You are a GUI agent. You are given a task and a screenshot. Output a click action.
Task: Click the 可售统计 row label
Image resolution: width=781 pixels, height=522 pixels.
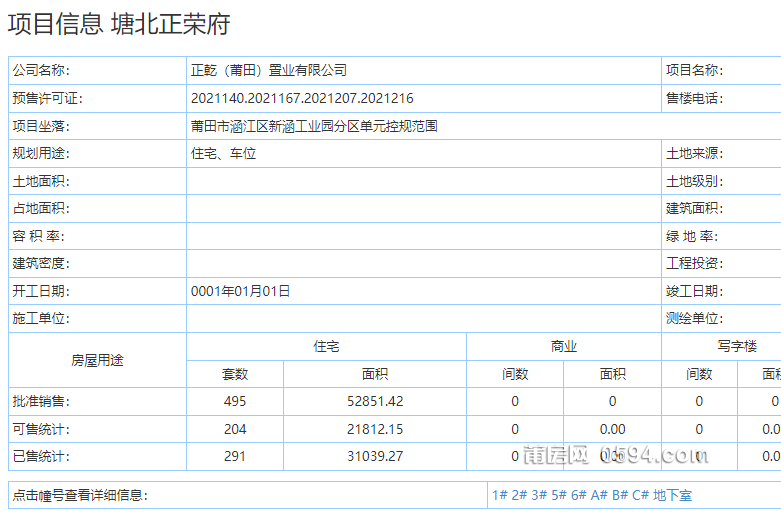(x=41, y=429)
